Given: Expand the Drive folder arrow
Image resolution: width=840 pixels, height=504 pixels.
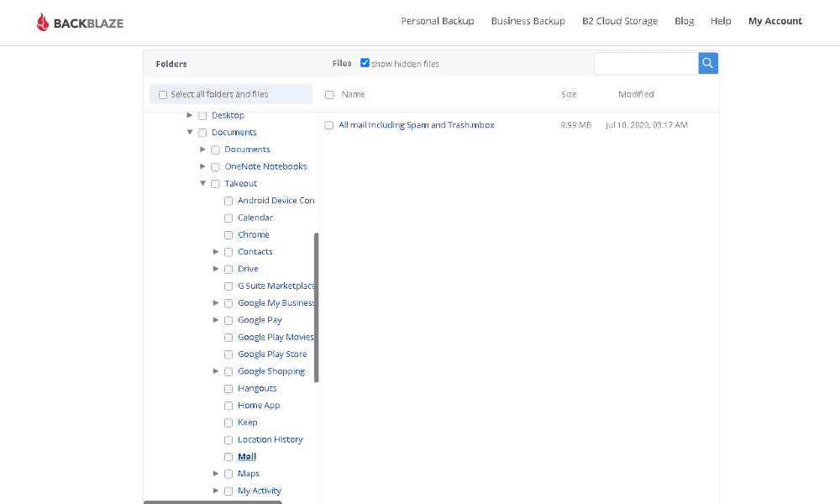Looking at the screenshot, I should pyautogui.click(x=216, y=269).
